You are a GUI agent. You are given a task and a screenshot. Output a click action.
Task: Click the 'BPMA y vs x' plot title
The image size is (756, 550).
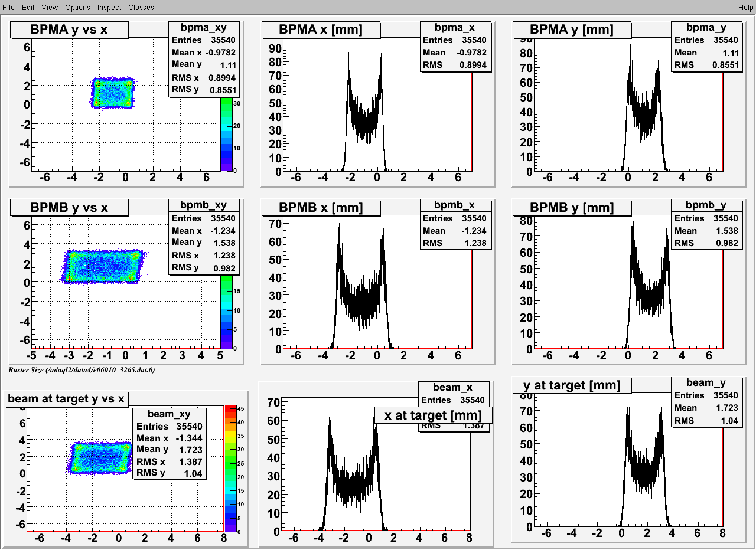[x=70, y=30]
